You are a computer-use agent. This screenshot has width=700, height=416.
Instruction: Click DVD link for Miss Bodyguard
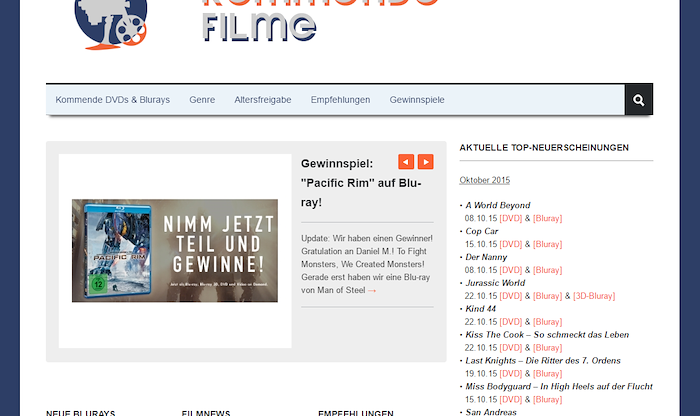point(511,399)
